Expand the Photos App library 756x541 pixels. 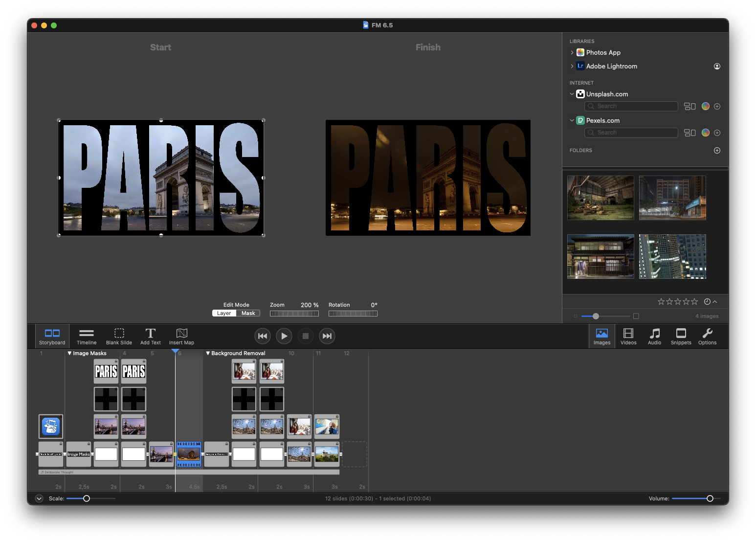(572, 52)
